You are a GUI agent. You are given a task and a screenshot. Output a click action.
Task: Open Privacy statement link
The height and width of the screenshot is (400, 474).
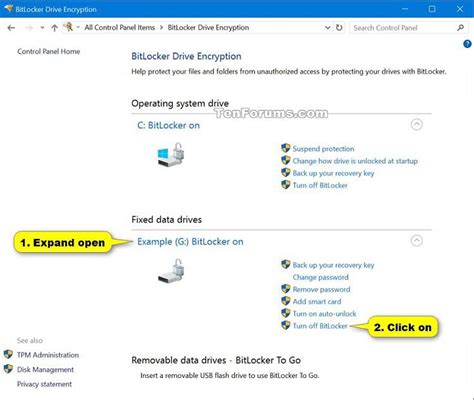tap(44, 384)
